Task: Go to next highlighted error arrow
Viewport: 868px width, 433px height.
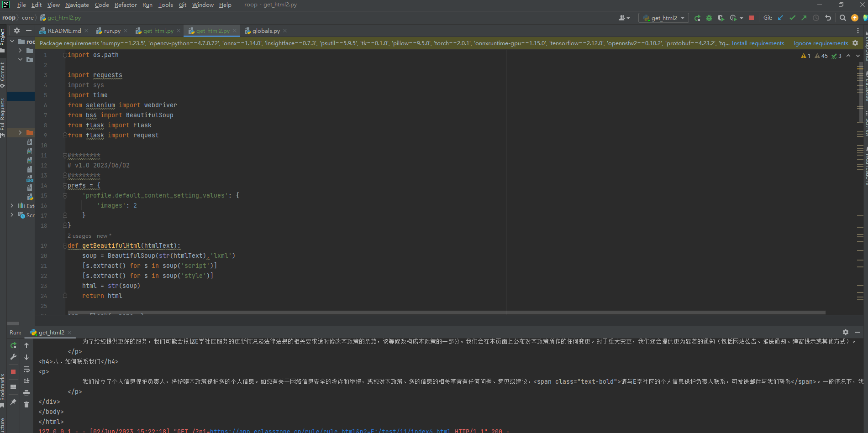Action: [x=858, y=56]
